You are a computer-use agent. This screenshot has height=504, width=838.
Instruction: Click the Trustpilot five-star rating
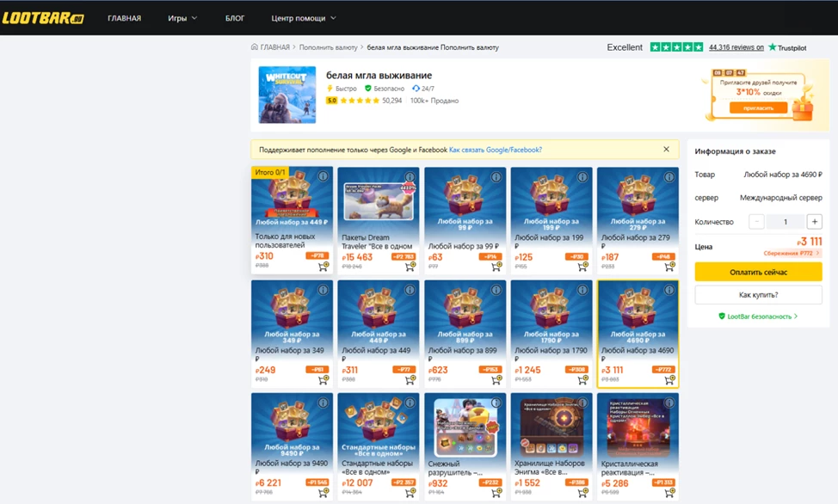[676, 47]
